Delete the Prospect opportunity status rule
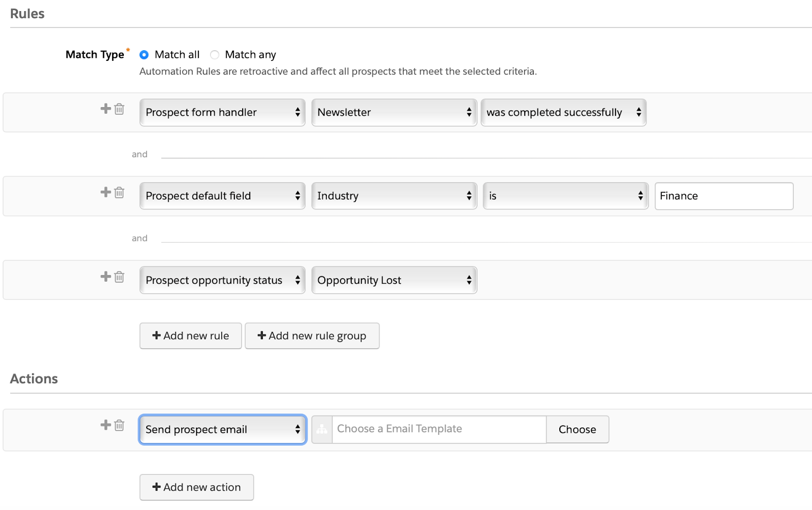 click(x=119, y=277)
